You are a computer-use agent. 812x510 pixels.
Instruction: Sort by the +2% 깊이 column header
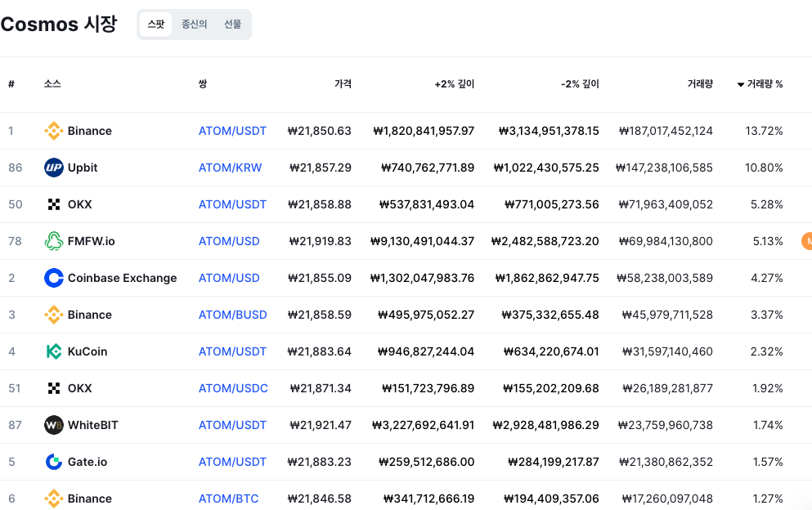pos(454,84)
